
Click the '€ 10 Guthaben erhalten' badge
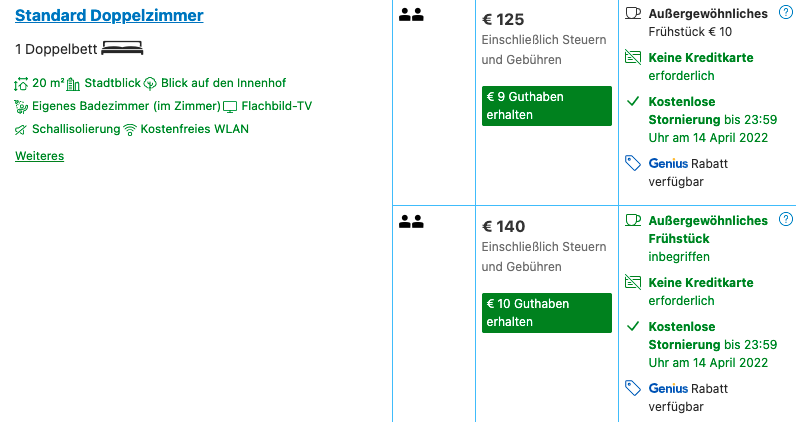click(546, 312)
